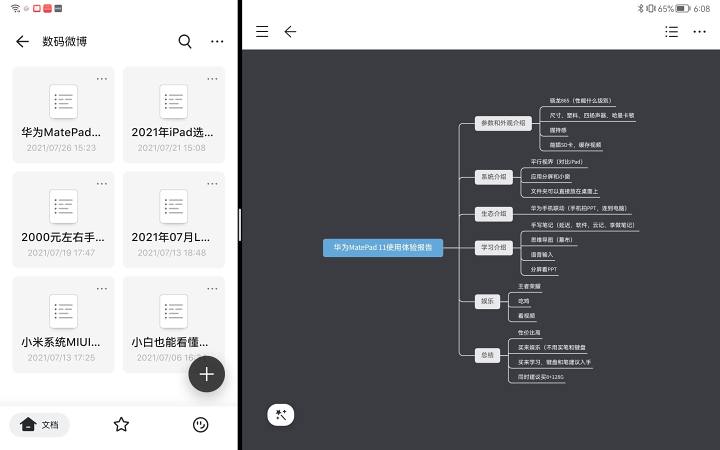The height and width of the screenshot is (450, 720).
Task: Open the 小白也能看懂 document icon
Action: point(174,311)
